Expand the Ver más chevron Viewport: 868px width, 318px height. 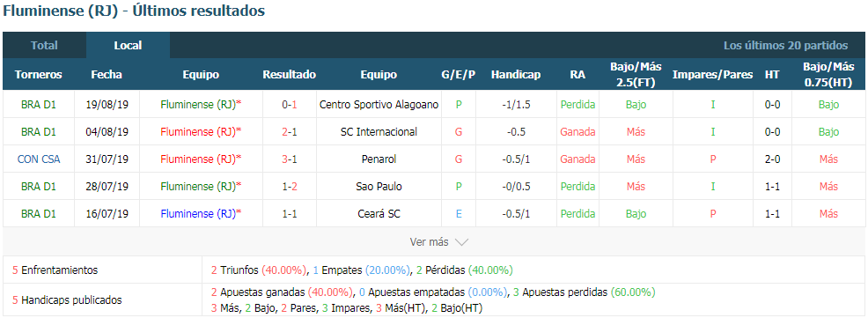click(x=462, y=242)
